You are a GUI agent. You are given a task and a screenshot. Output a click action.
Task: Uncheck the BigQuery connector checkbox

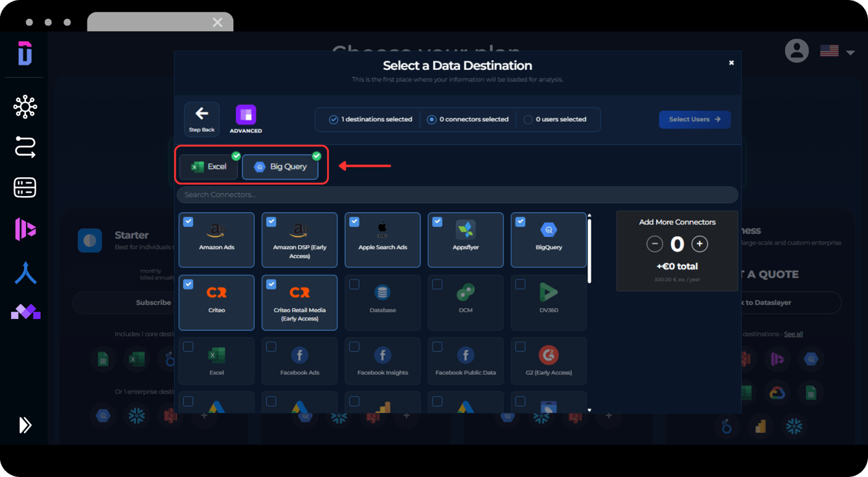tap(520, 222)
